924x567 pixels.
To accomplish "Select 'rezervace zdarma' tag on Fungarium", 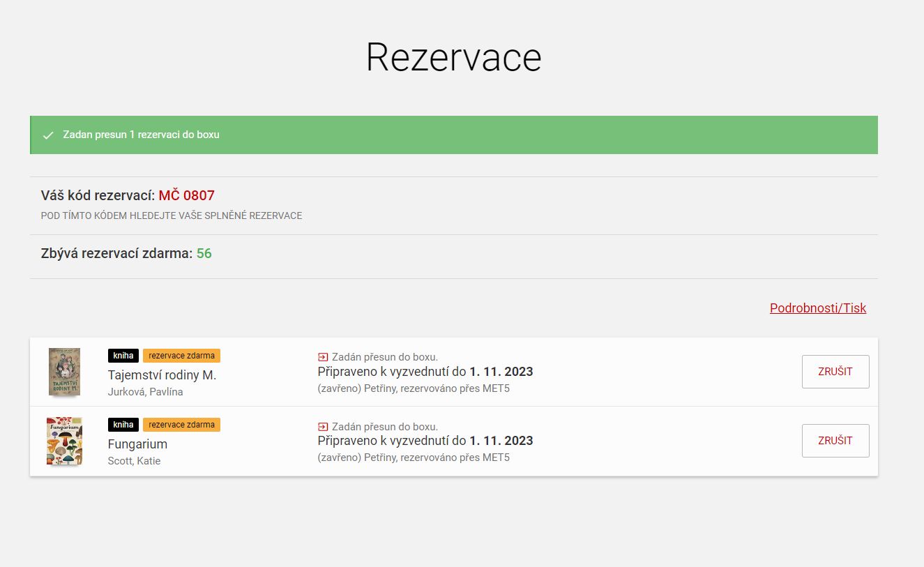I will (181, 425).
